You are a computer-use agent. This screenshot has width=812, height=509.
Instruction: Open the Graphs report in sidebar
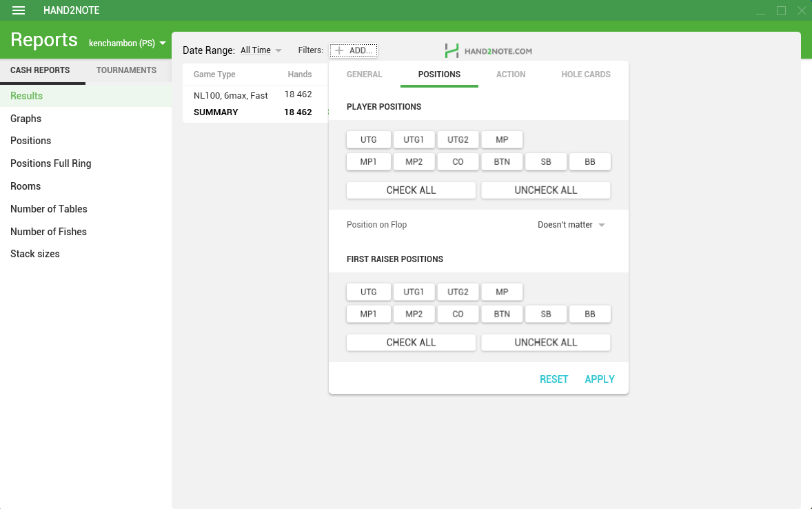click(26, 119)
